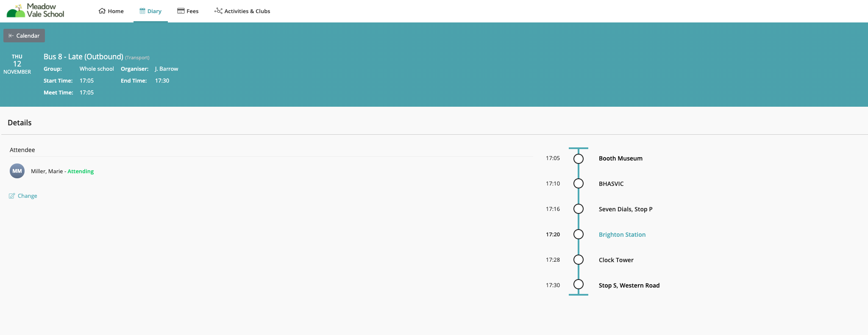
Task: Click the Stop S, Western Road name
Action: 629,285
